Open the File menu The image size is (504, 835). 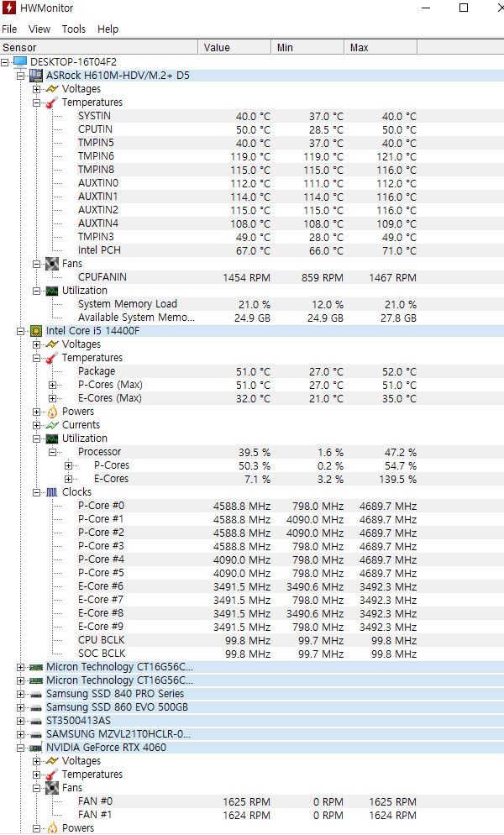coord(9,29)
